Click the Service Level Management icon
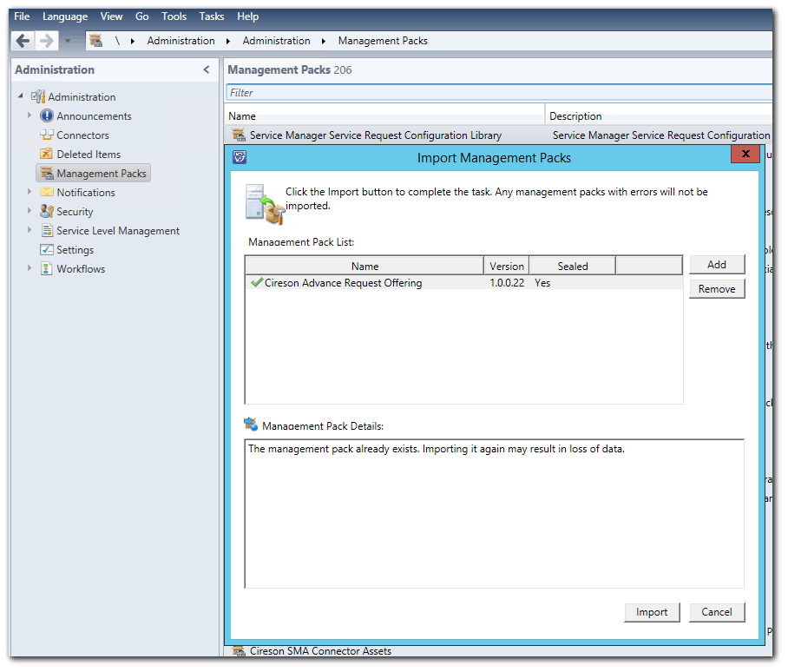The image size is (788, 672). pyautogui.click(x=47, y=230)
